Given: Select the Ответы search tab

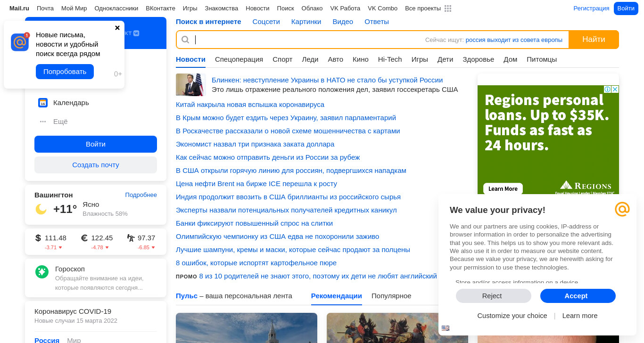Looking at the screenshot, I should pos(377,22).
